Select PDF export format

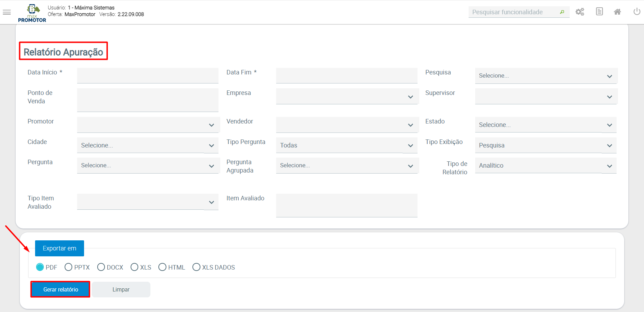coord(40,267)
